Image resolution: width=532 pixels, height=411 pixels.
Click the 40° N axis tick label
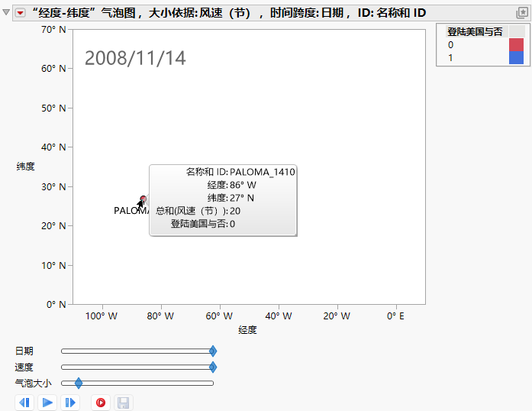tap(53, 147)
